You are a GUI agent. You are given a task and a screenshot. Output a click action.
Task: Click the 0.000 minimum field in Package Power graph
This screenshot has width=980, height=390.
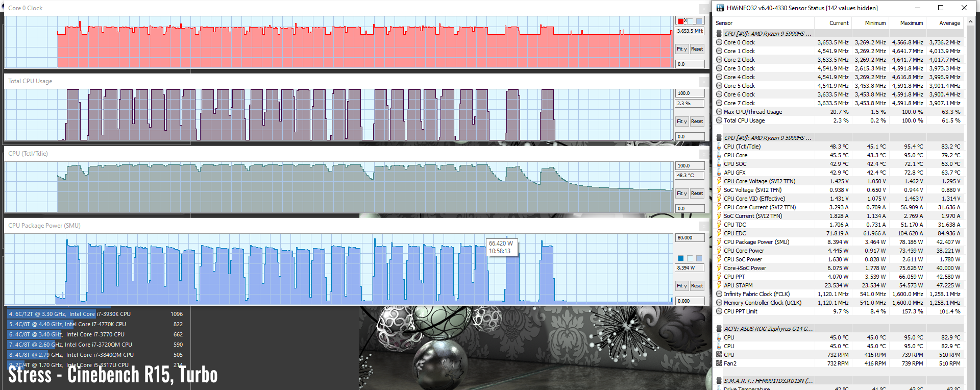690,301
